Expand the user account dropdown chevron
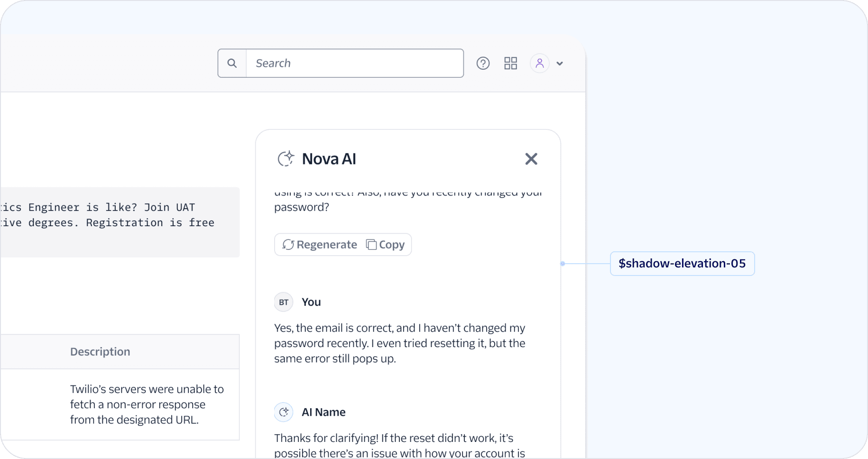 point(560,64)
